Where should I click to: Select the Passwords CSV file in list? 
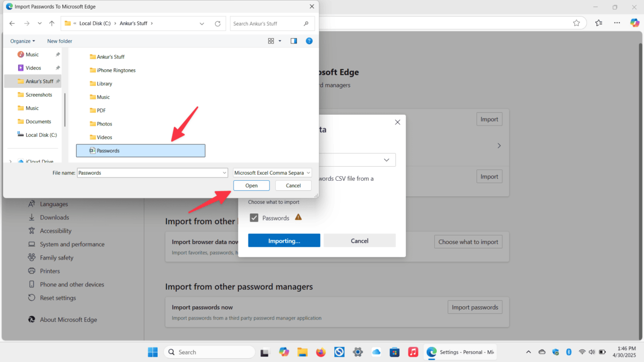click(x=141, y=151)
